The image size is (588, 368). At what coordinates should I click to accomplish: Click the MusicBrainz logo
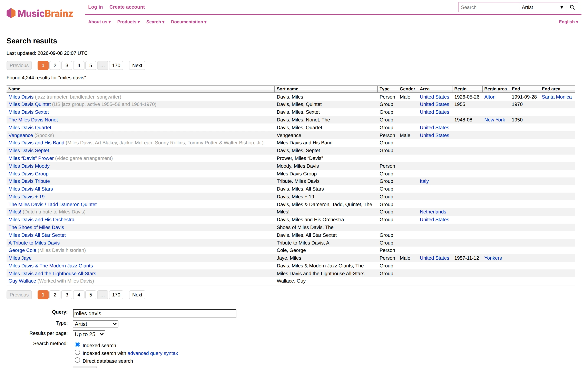click(x=40, y=13)
